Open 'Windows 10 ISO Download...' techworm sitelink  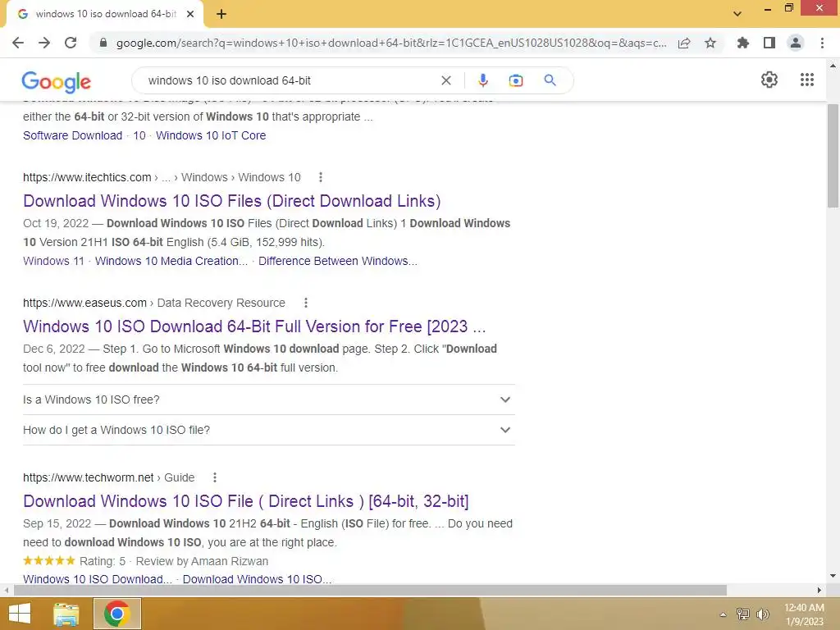(98, 579)
